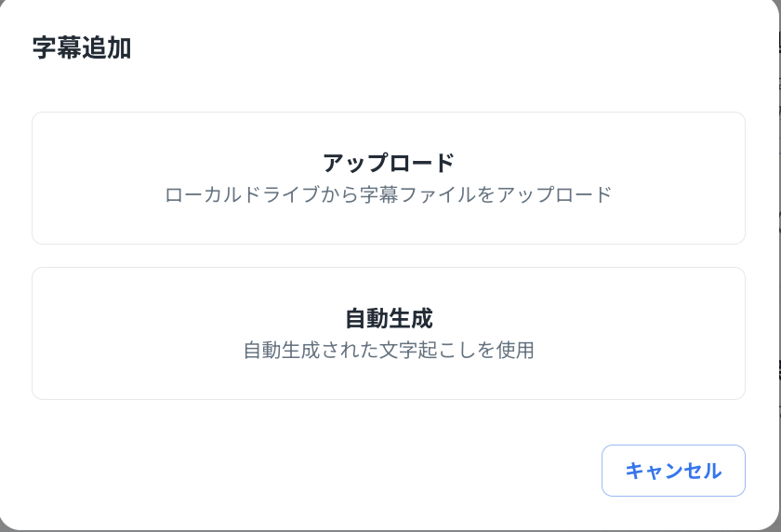Select the アップロード option card

389,178
